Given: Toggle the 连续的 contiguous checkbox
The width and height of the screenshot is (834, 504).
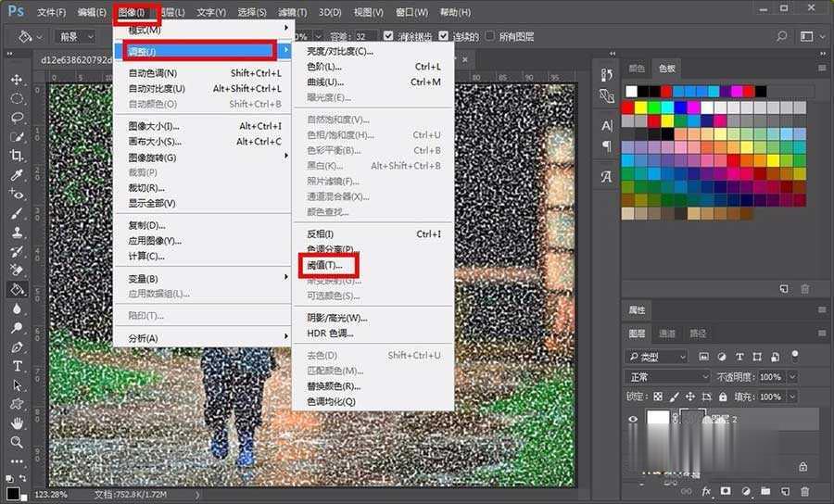Looking at the screenshot, I should [444, 36].
